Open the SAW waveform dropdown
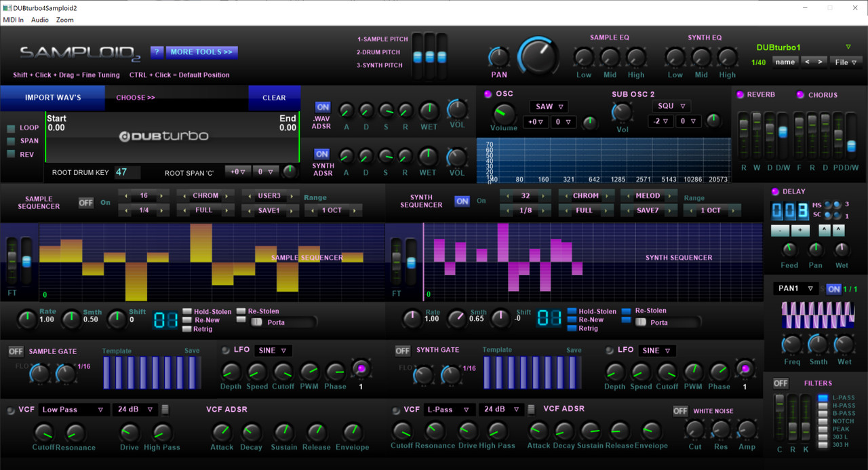The image size is (868, 470). [x=549, y=106]
